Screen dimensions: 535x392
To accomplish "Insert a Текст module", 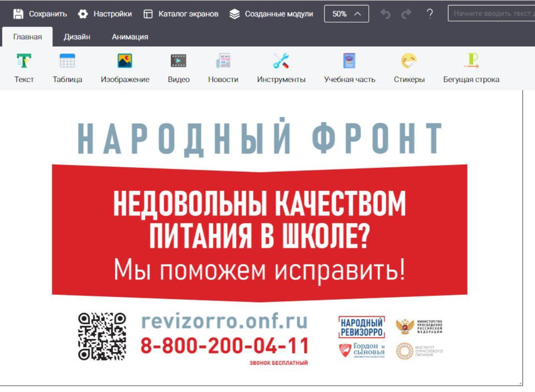I will click(24, 68).
